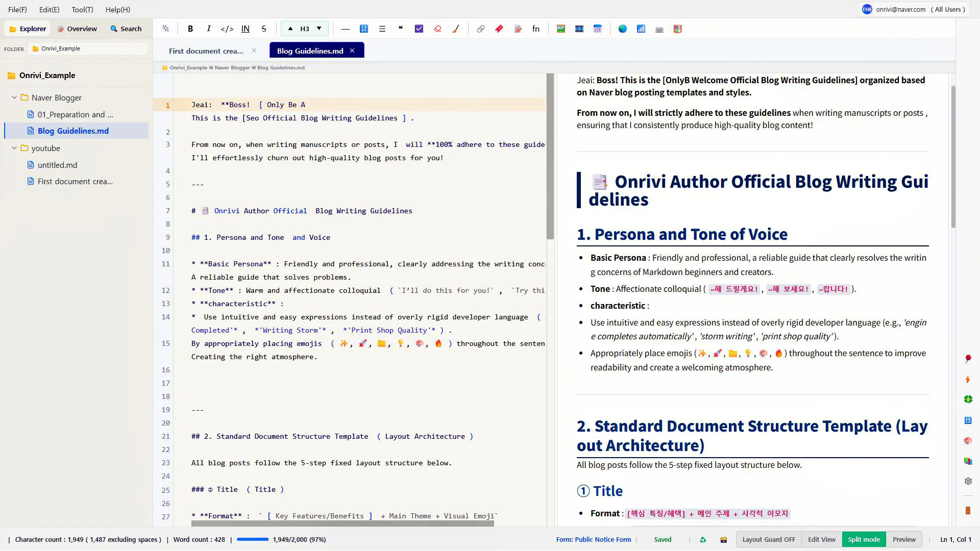The width and height of the screenshot is (980, 551).
Task: Switch to Preview mode
Action: [904, 539]
